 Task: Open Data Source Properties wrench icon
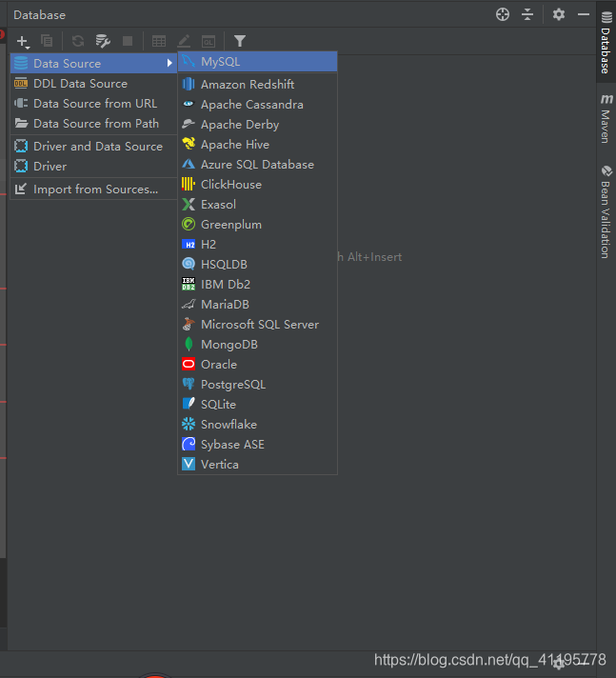pyautogui.click(x=103, y=41)
